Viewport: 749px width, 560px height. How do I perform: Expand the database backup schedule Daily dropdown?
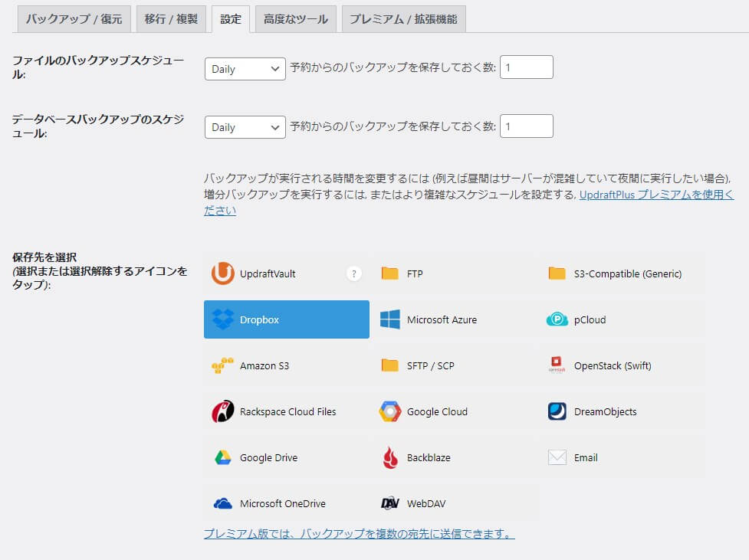pos(245,127)
